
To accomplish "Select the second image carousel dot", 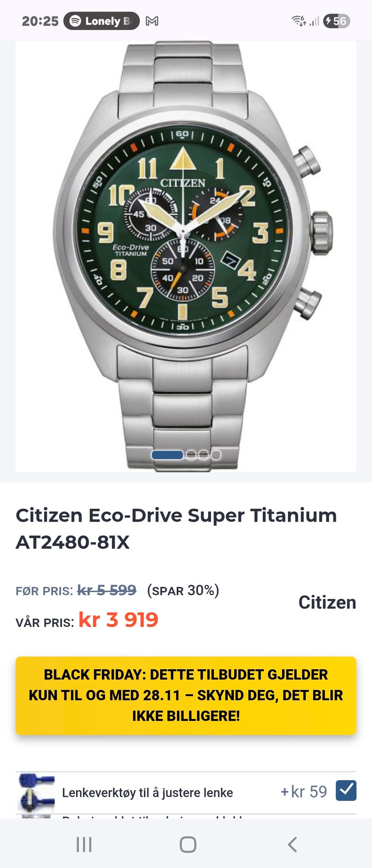I will tap(191, 455).
